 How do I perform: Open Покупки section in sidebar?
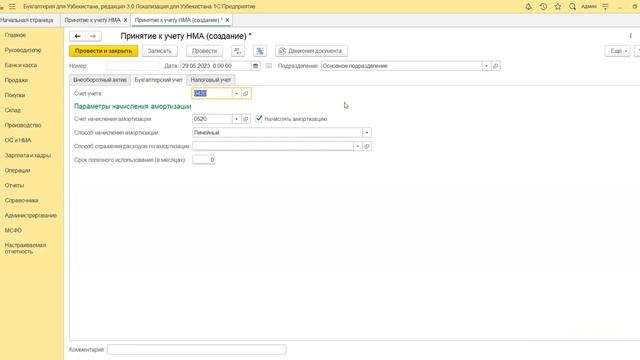point(15,95)
